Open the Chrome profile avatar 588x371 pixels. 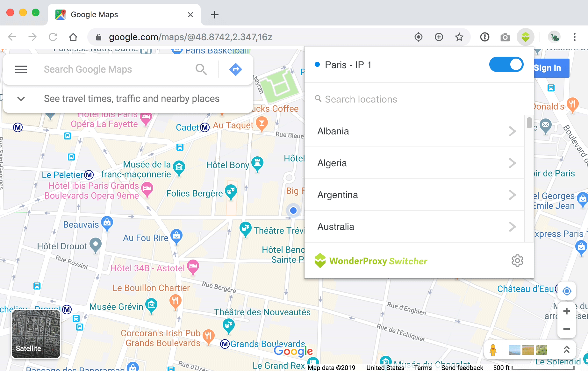click(555, 37)
